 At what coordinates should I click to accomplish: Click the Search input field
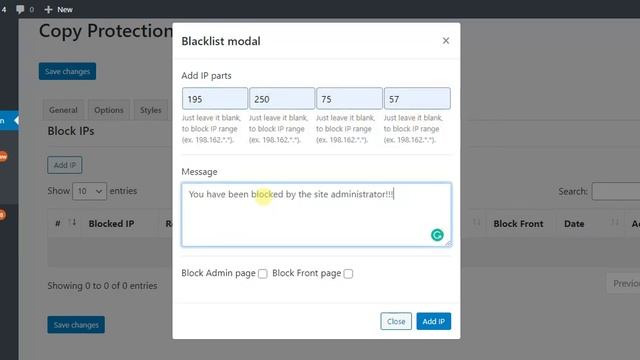(616, 191)
